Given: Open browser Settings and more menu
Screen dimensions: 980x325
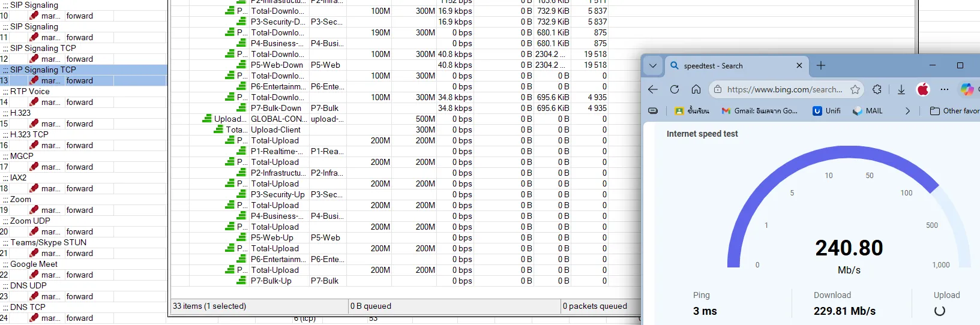Looking at the screenshot, I should pos(945,89).
